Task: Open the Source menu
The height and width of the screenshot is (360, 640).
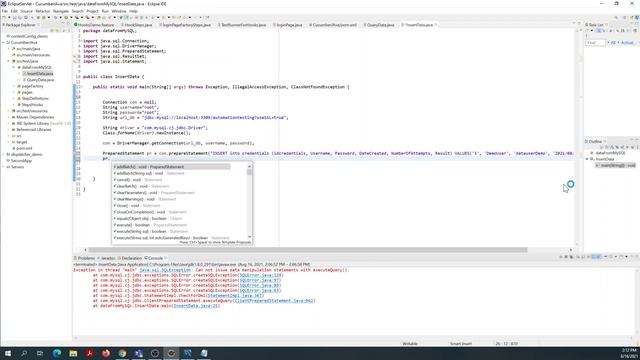Action: click(x=26, y=11)
